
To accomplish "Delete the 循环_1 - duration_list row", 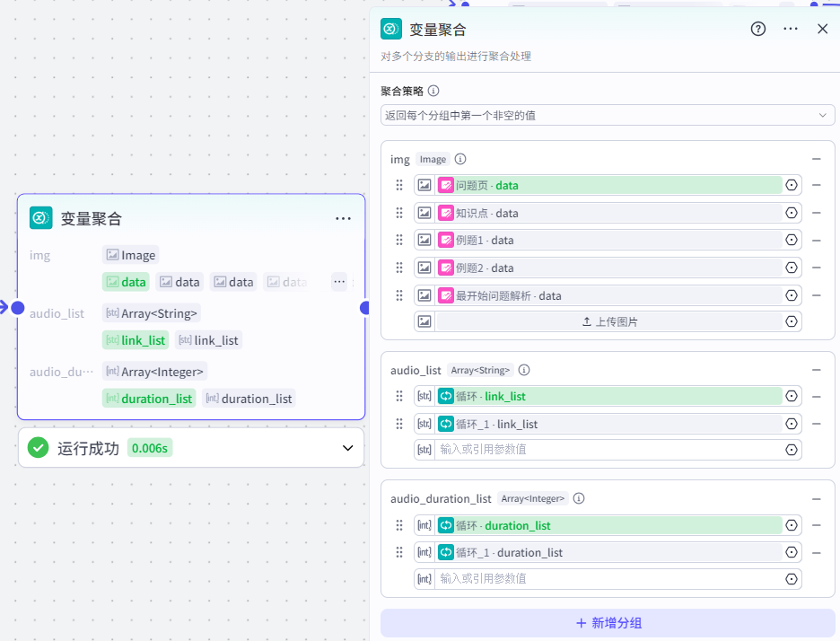I will click(817, 552).
